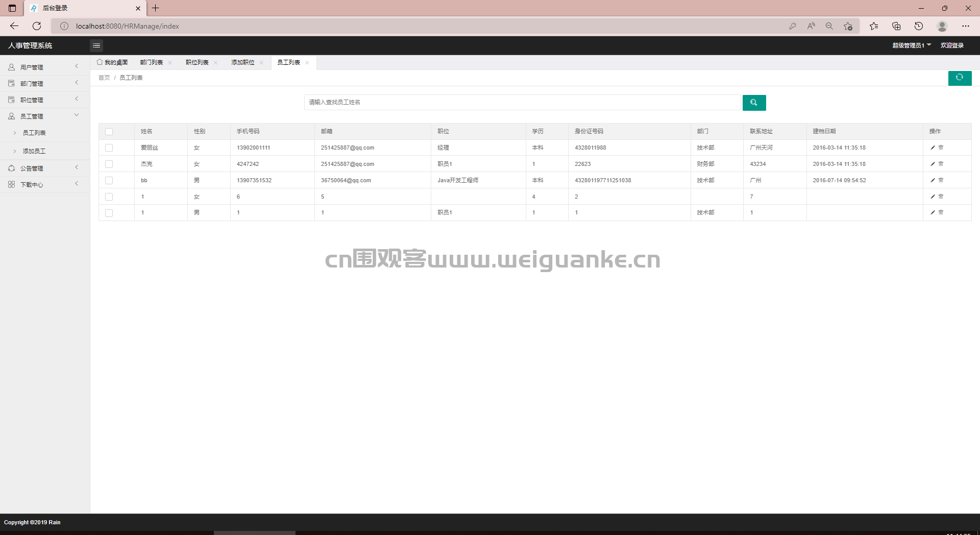Open a new browser tab
980x535 pixels.
156,8
